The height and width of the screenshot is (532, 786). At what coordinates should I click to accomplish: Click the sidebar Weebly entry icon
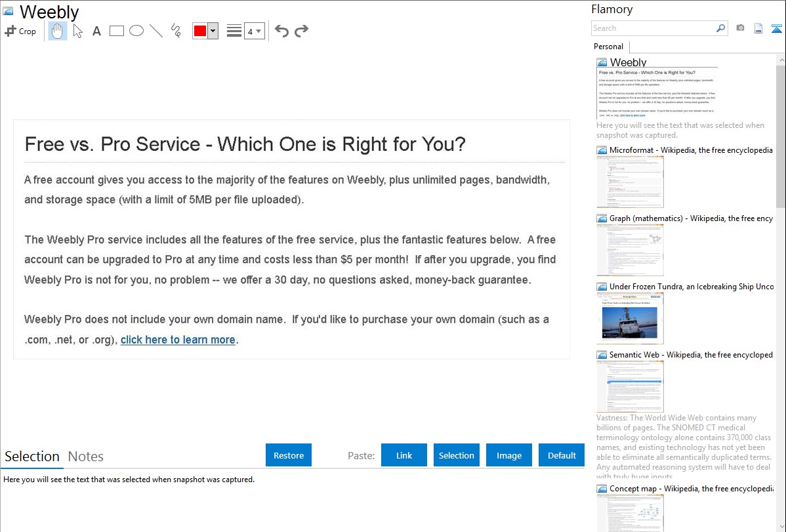coord(602,63)
